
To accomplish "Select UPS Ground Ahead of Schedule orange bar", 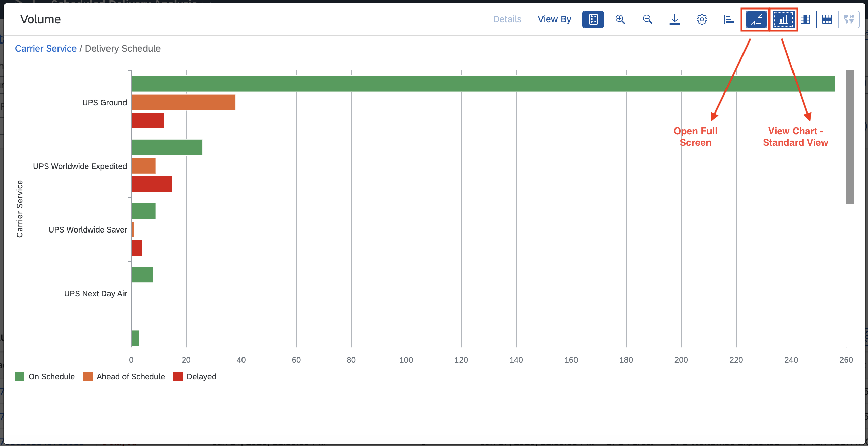I will click(x=183, y=102).
